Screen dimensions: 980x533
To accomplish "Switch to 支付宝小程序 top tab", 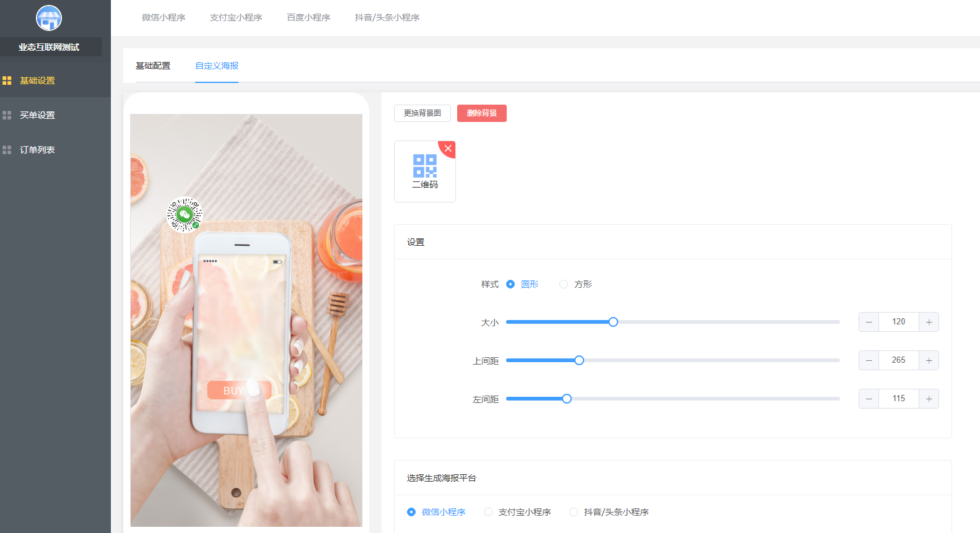I will 236,17.
